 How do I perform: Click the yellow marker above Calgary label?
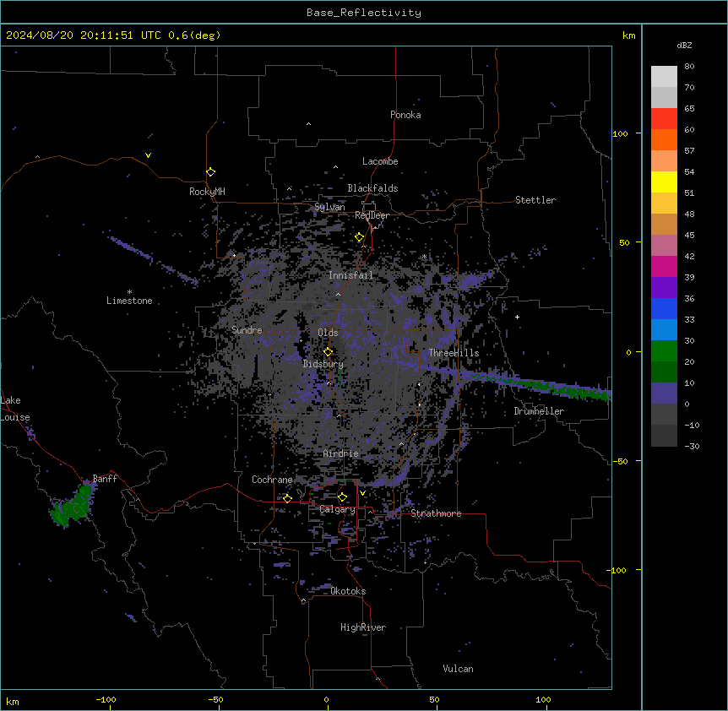(x=342, y=497)
